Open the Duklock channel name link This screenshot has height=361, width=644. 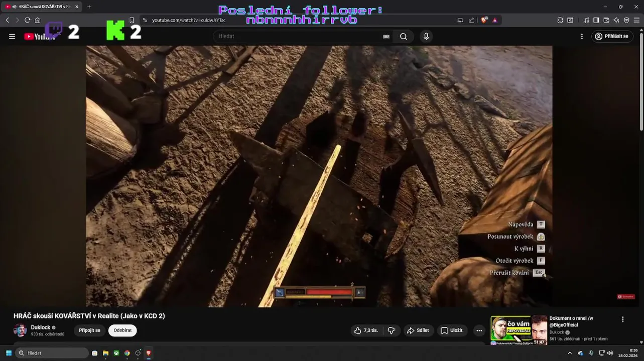(41, 327)
